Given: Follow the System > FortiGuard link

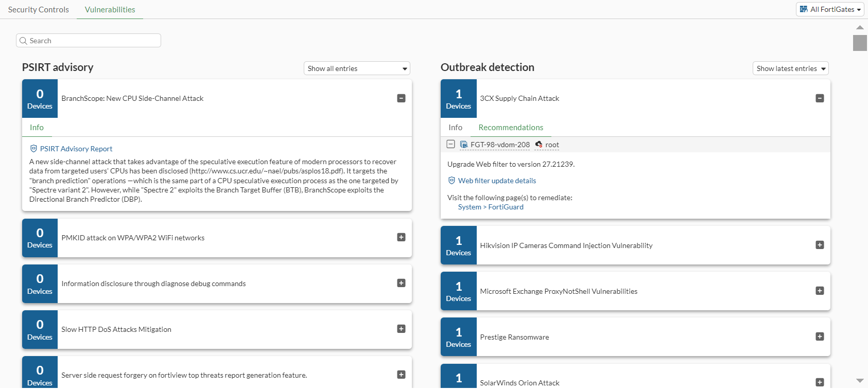Looking at the screenshot, I should (491, 207).
